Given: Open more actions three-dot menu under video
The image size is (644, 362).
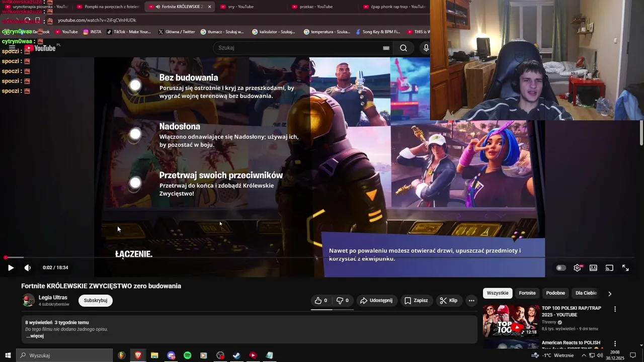Looking at the screenshot, I should (471, 301).
